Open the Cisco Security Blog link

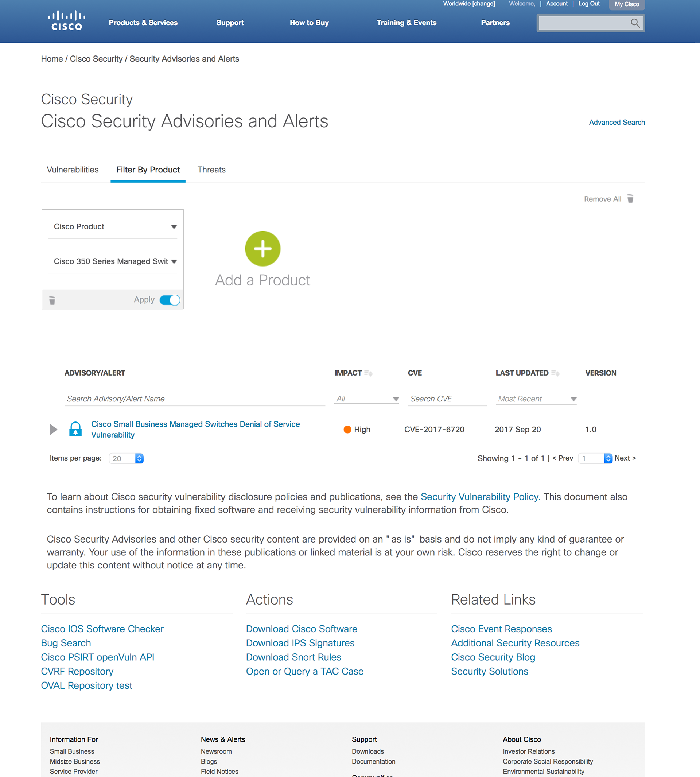tap(493, 657)
